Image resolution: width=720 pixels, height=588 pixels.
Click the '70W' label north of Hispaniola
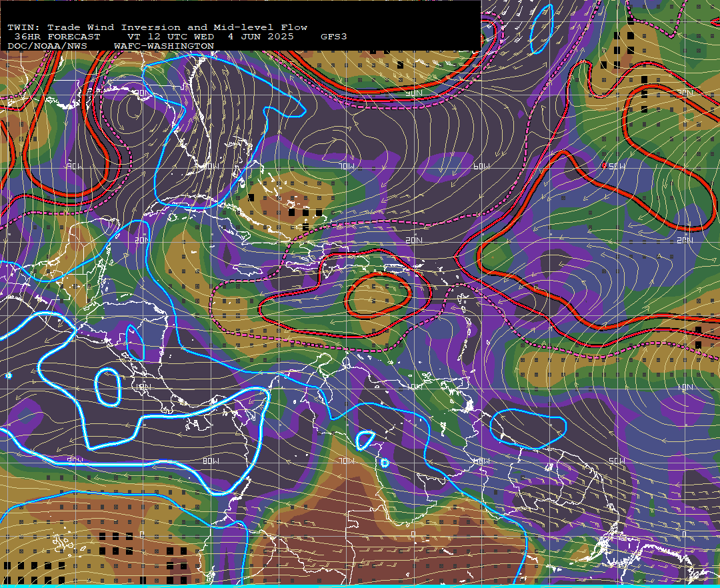(x=347, y=166)
